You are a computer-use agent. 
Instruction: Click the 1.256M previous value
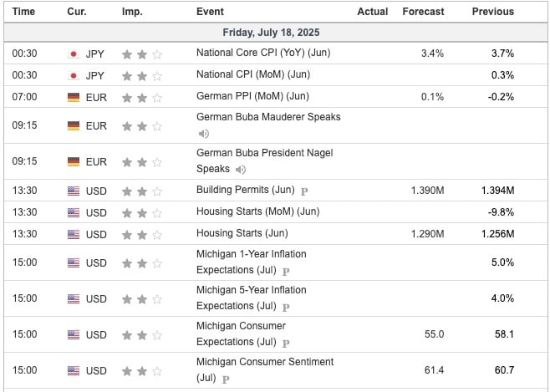coord(497,234)
